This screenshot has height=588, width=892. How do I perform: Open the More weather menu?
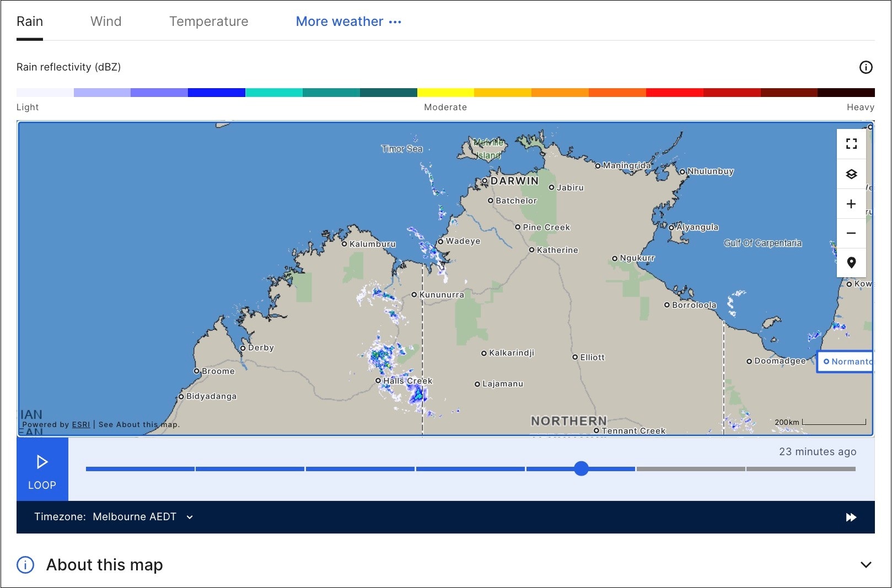(348, 21)
